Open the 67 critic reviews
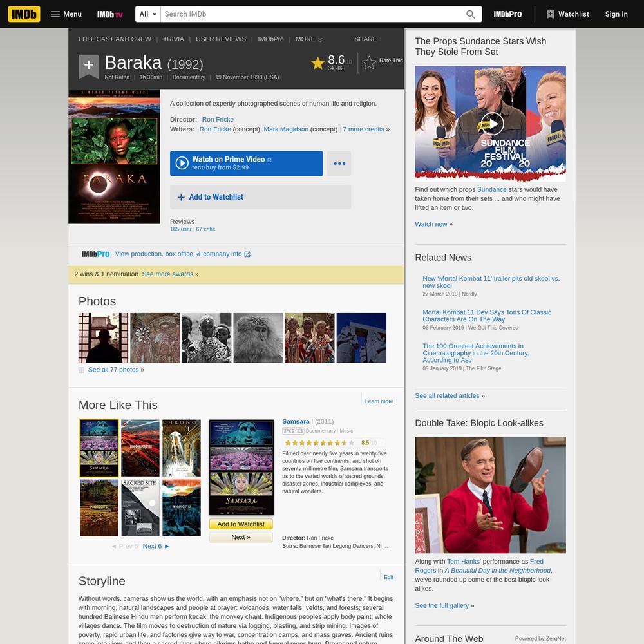The image size is (644, 644). 205,229
